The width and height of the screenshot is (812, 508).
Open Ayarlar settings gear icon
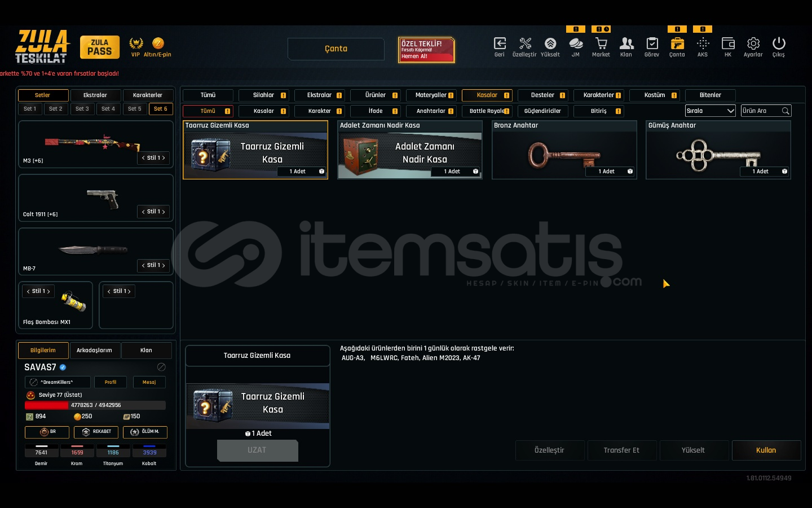click(x=753, y=44)
